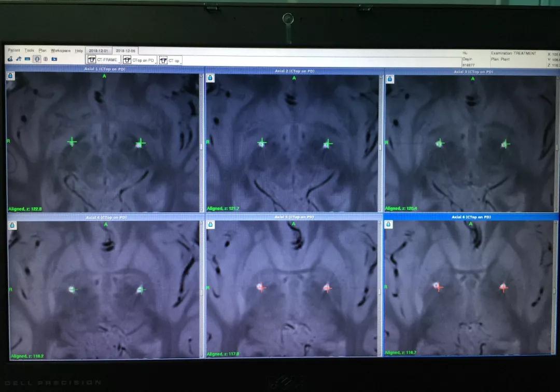The height and width of the screenshot is (392, 560).
Task: Open the Workspace menu
Action: click(x=60, y=51)
